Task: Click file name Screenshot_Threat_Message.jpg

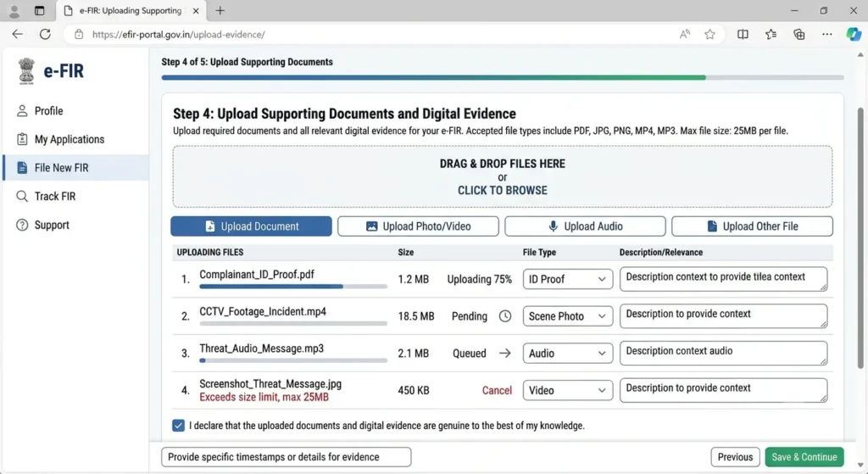Action: coord(270,384)
